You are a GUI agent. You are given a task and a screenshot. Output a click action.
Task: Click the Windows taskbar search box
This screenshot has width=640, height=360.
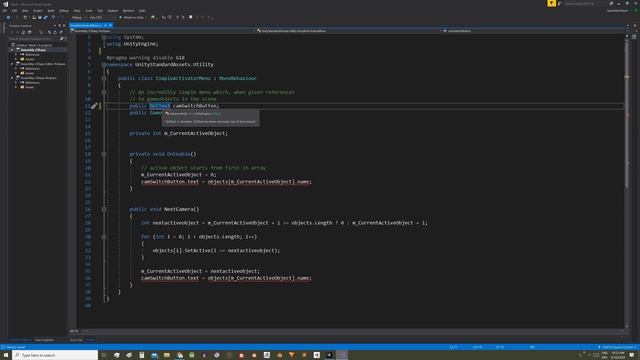coord(55,355)
